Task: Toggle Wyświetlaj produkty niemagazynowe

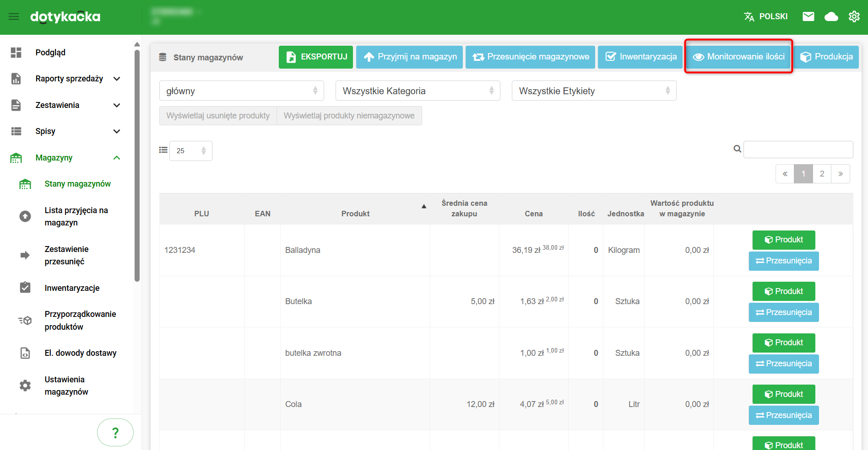Action: [x=349, y=116]
